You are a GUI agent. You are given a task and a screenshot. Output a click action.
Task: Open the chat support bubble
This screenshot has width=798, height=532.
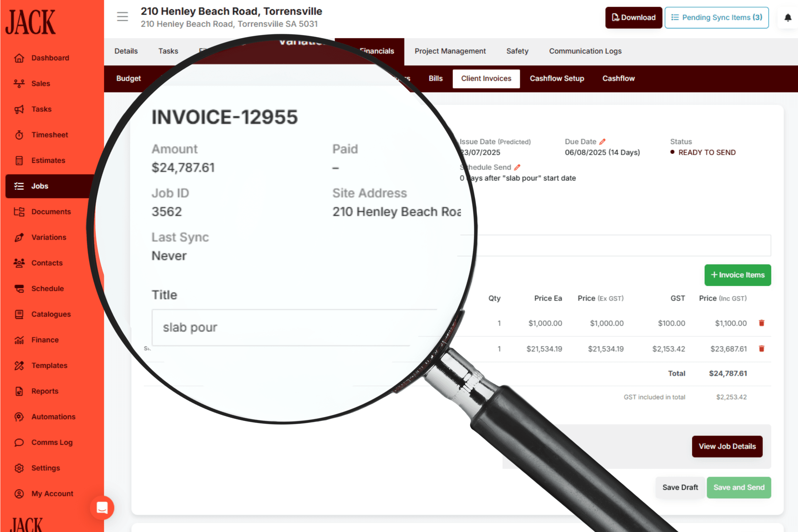[102, 508]
